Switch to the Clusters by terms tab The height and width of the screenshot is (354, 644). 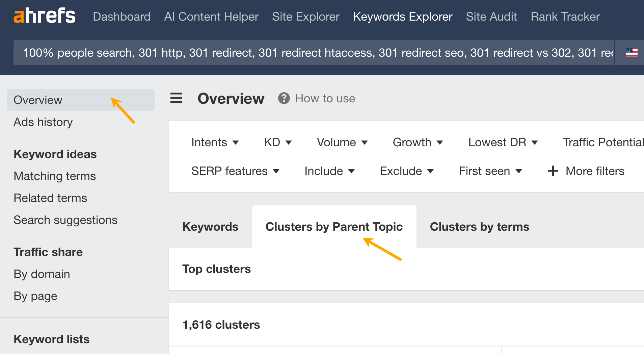tap(479, 227)
